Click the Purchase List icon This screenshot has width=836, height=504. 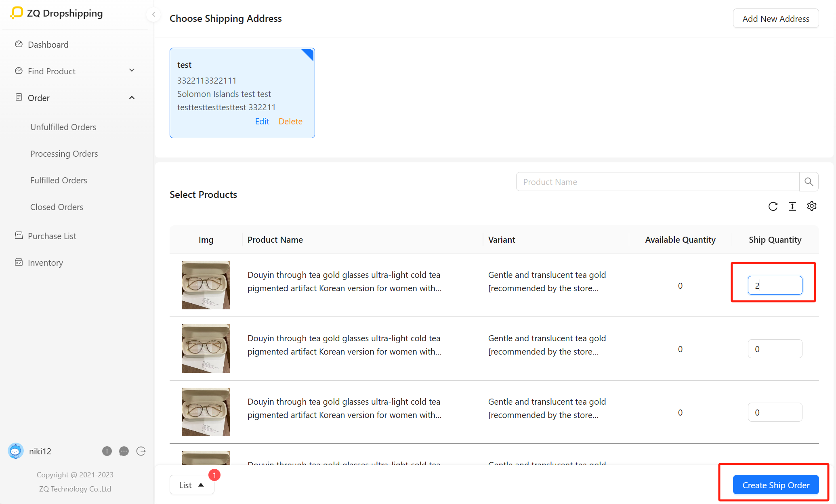pyautogui.click(x=19, y=235)
